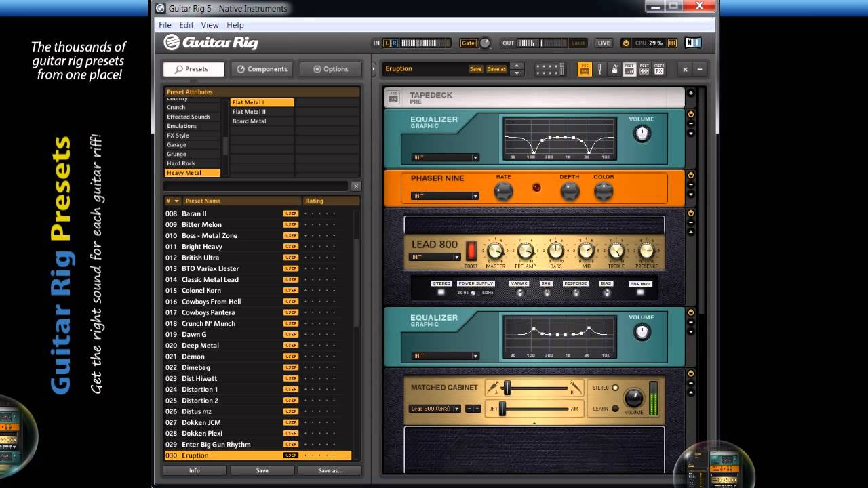Viewport: 868px width, 488px height.
Task: Click the minus icon in the rack toolbar
Action: (x=700, y=69)
